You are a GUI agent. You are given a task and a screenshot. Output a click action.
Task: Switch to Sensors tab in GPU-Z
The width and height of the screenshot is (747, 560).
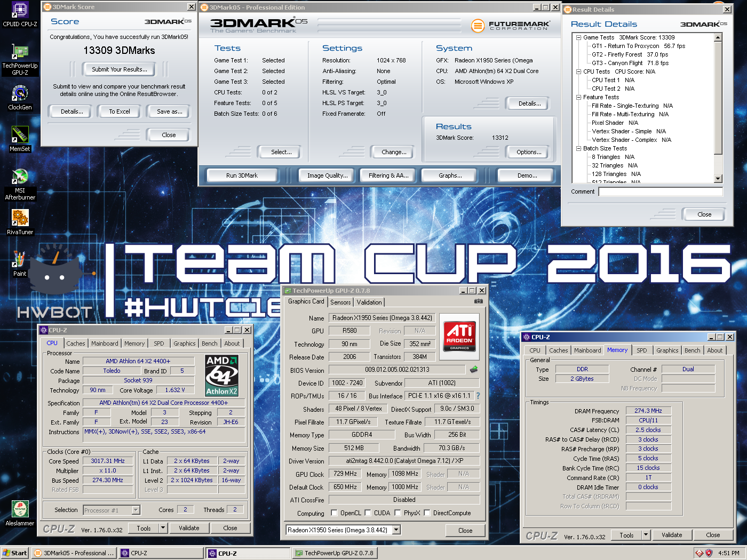[x=340, y=302]
